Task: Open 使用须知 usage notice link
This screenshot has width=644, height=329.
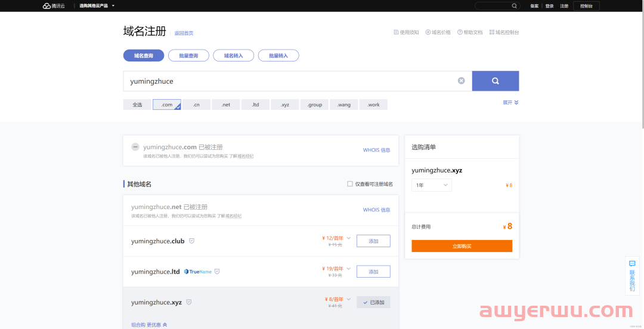Action: pyautogui.click(x=406, y=32)
